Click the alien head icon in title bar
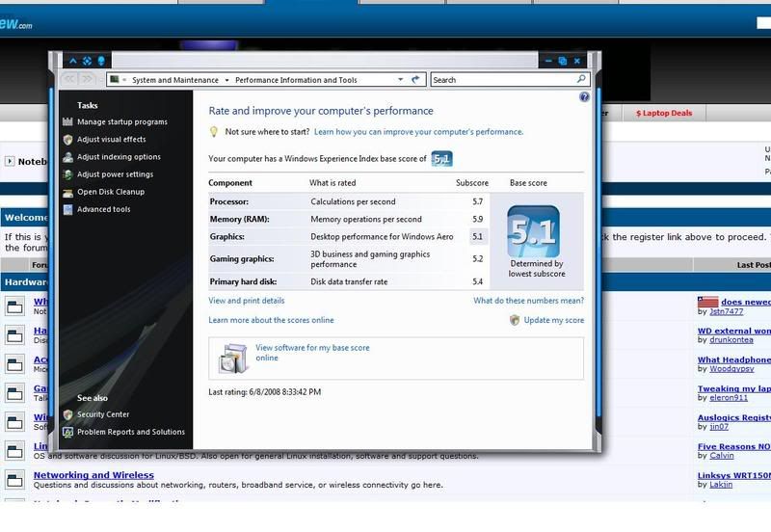 coord(101,61)
